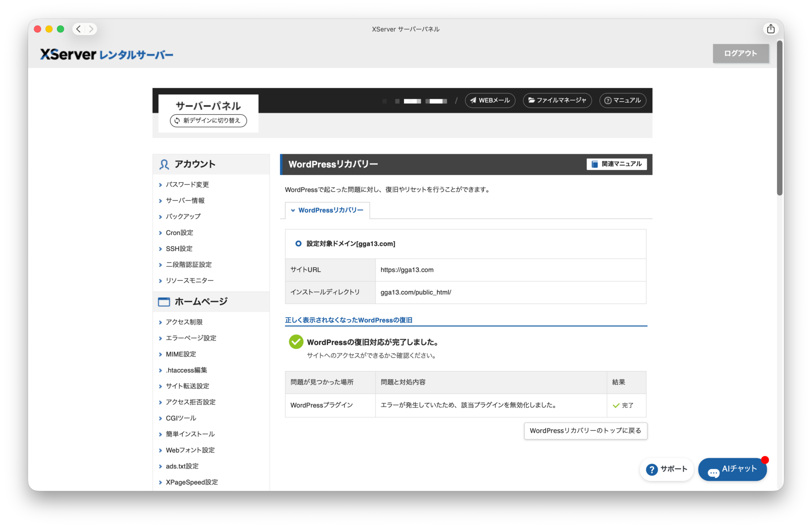Click the XServer レンタルサーバー logo
The height and width of the screenshot is (528, 812).
(x=107, y=55)
